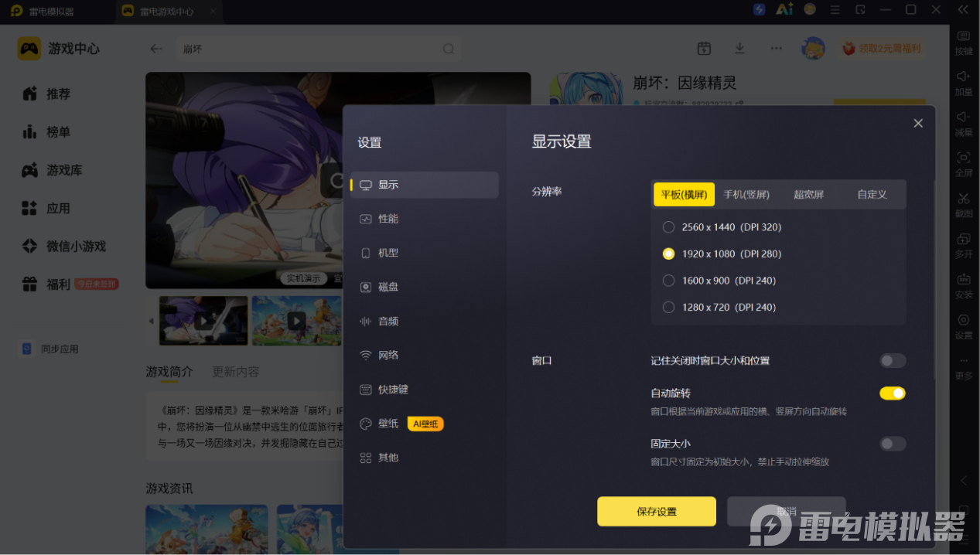Viewport: 980px width, 555px height.
Task: Select the first video thumbnail under preview
Action: coord(203,320)
